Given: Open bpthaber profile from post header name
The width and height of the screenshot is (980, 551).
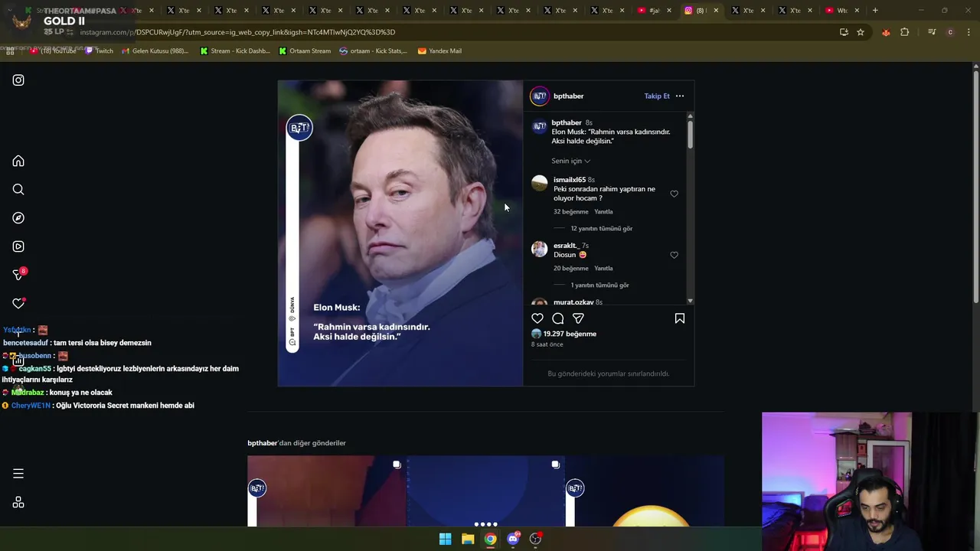Looking at the screenshot, I should [x=569, y=96].
